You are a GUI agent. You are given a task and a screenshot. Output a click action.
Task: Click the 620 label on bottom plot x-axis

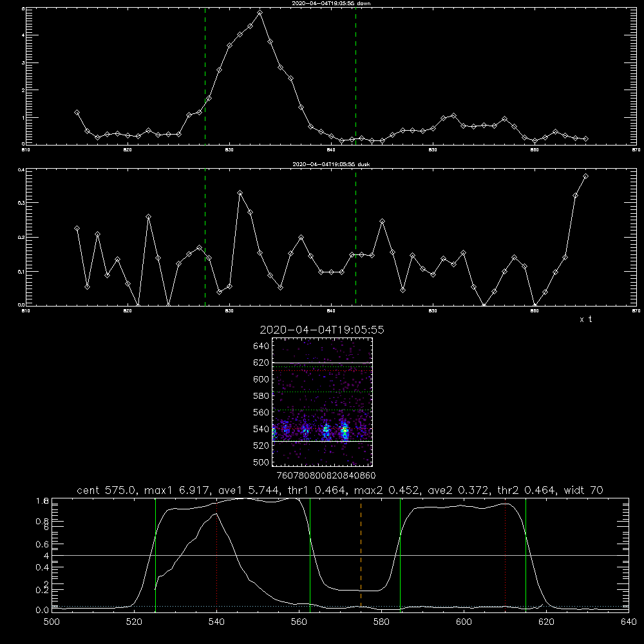point(546,622)
